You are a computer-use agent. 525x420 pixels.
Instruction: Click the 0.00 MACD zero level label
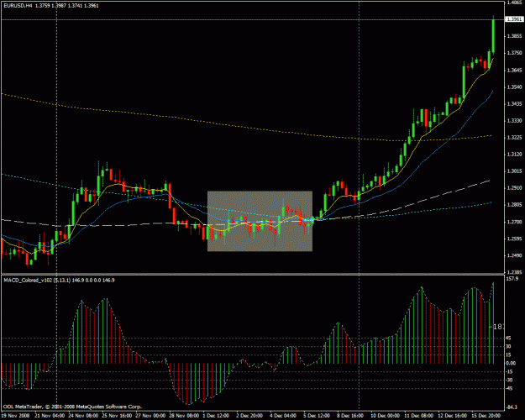pyautogui.click(x=511, y=364)
